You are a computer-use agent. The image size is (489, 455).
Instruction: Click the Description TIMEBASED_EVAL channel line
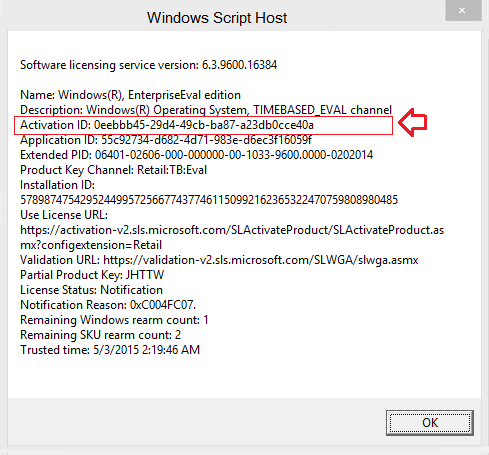coord(206,110)
